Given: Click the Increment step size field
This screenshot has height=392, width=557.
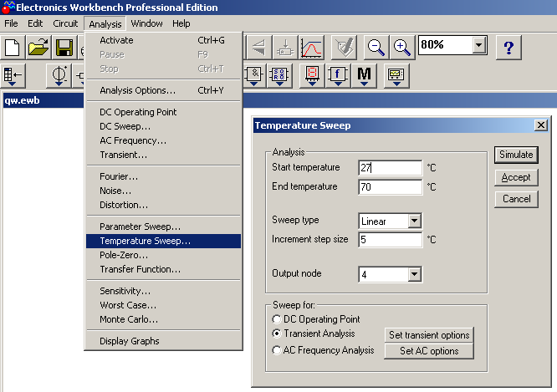Looking at the screenshot, I should click(391, 240).
